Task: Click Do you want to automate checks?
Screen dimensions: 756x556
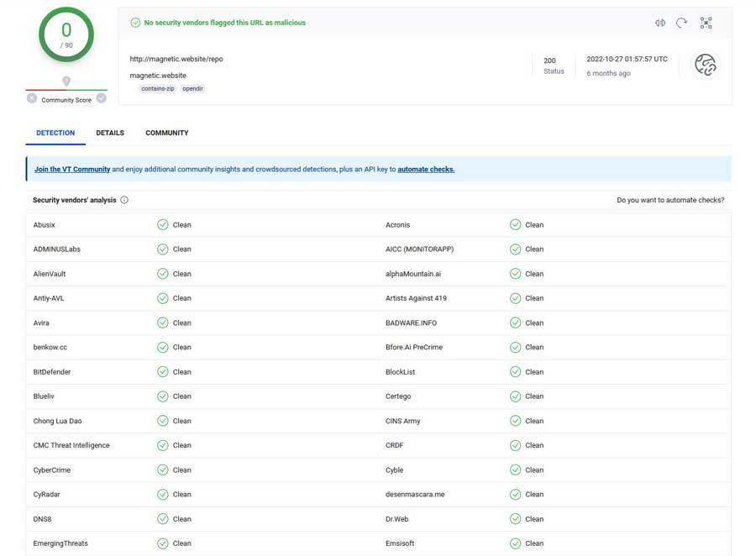Action: click(x=670, y=200)
